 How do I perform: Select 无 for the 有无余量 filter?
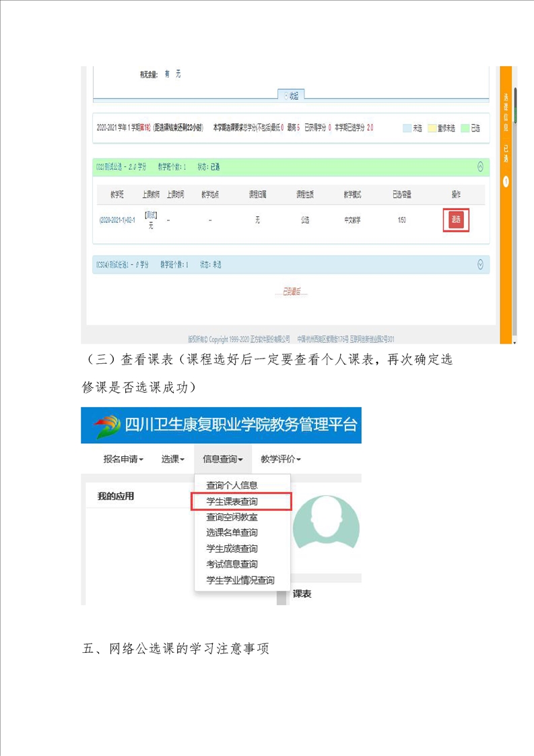pos(178,74)
